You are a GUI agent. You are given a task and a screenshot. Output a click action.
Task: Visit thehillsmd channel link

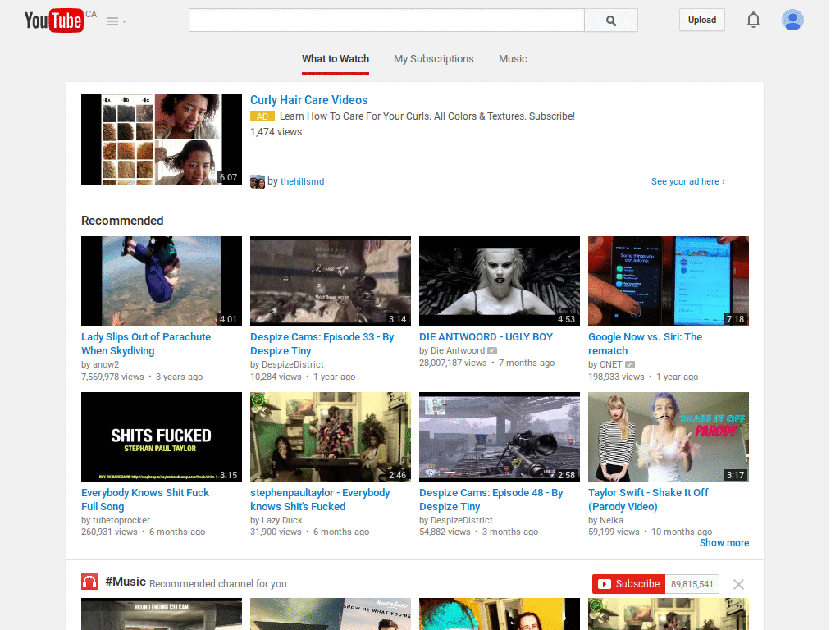(302, 181)
